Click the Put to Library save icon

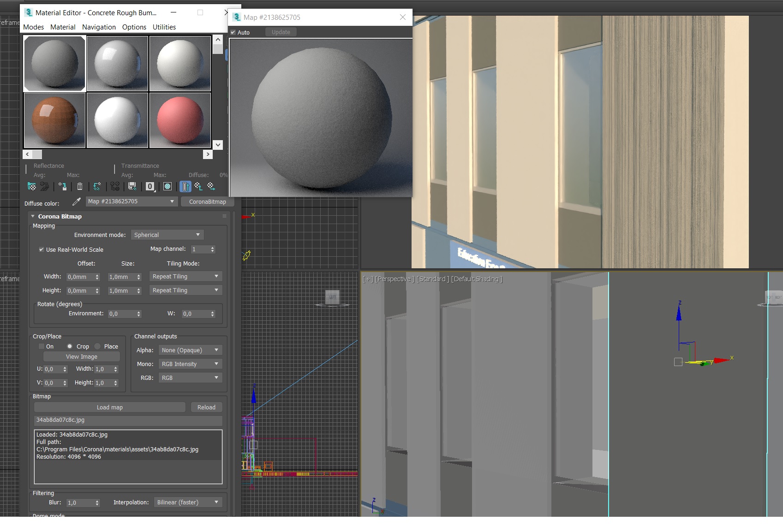[132, 186]
